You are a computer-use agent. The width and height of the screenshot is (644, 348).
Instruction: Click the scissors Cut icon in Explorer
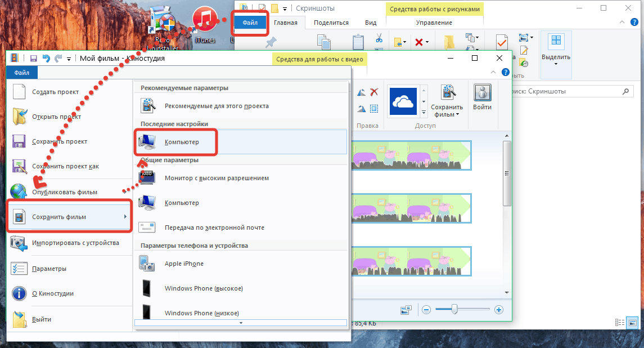point(379,39)
